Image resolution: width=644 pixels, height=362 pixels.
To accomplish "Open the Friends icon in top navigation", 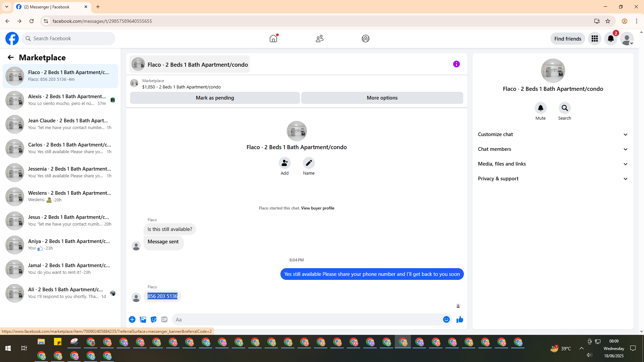I will click(x=320, y=39).
